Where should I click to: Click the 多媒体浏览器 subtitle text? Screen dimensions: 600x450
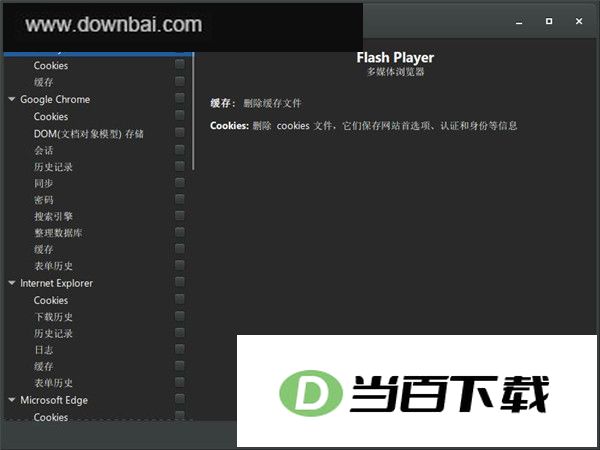[x=396, y=72]
